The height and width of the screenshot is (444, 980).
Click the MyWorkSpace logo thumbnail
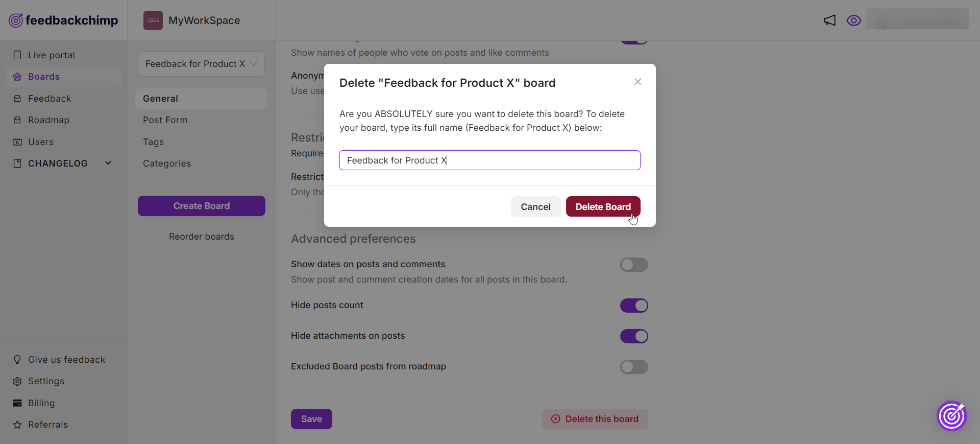pos(153,20)
